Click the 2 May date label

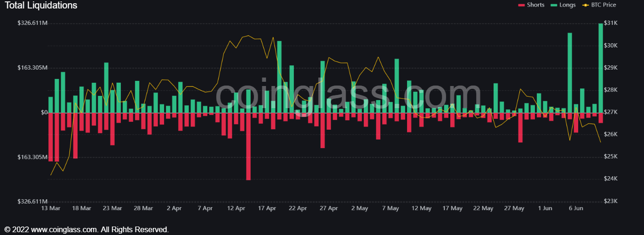pyautogui.click(x=360, y=208)
